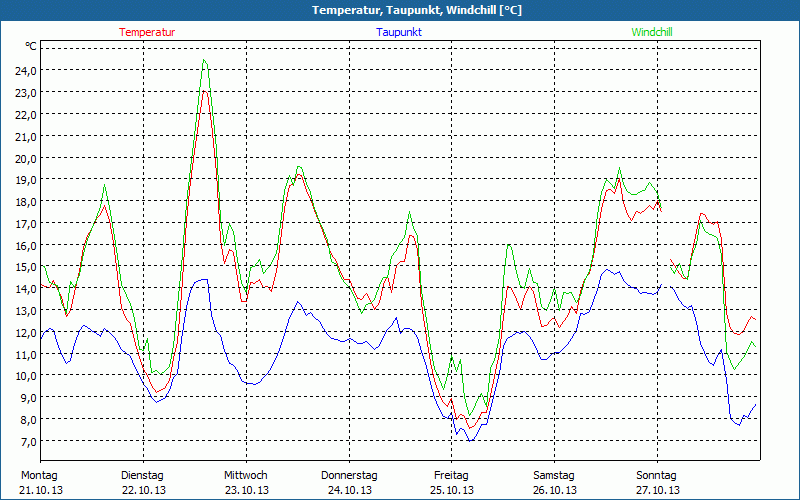800x500 pixels.
Task: Click the '23.10.13' date label
Action: (x=247, y=490)
